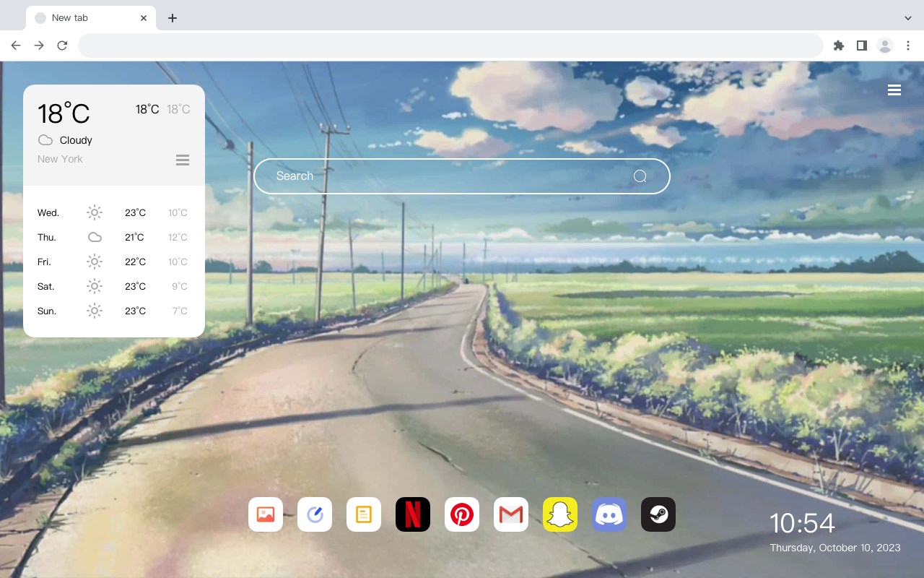Click the sun icon in the Fri. row
The height and width of the screenshot is (578, 924).
point(95,262)
